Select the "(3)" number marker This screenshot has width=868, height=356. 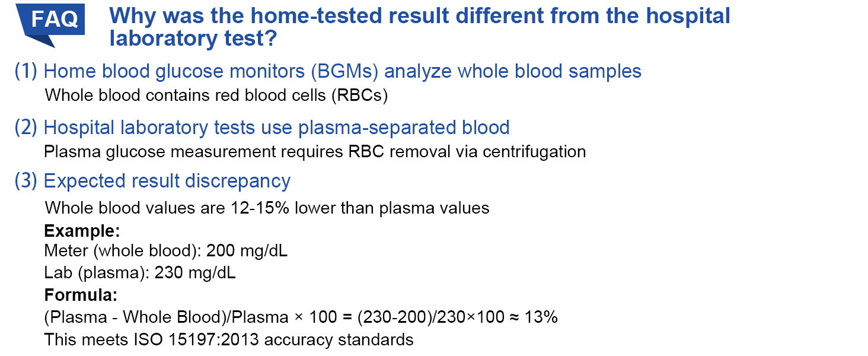pyautogui.click(x=26, y=181)
